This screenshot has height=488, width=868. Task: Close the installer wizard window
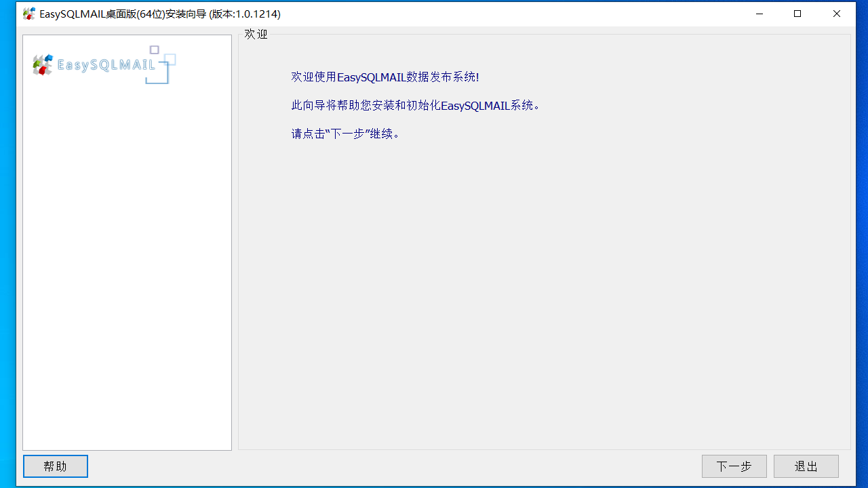[x=837, y=14]
